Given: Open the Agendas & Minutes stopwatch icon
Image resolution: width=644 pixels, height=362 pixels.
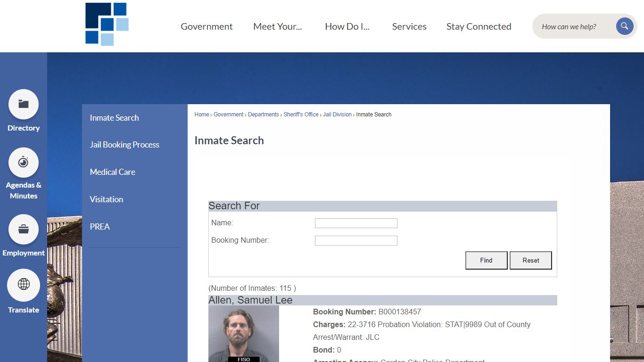Looking at the screenshot, I should (x=24, y=163).
